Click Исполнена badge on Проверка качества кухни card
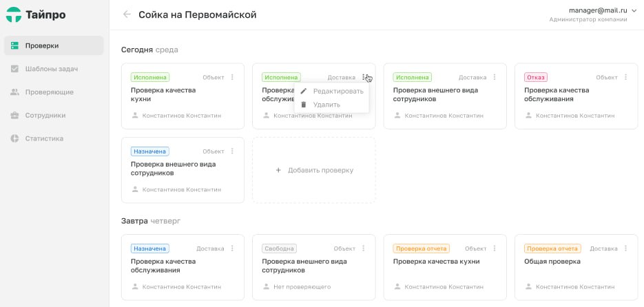 150,77
